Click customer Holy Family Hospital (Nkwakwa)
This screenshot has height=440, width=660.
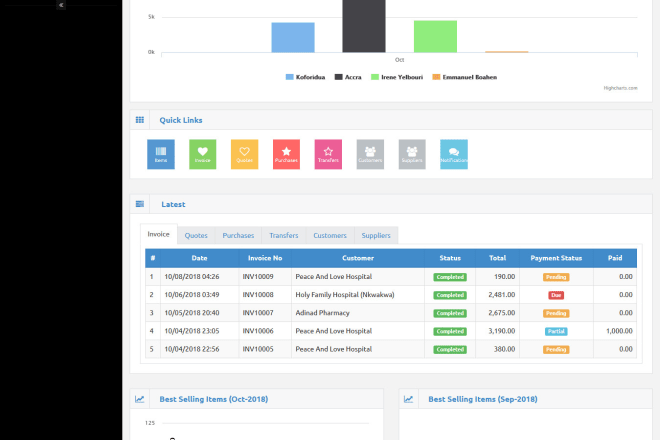(x=345, y=295)
